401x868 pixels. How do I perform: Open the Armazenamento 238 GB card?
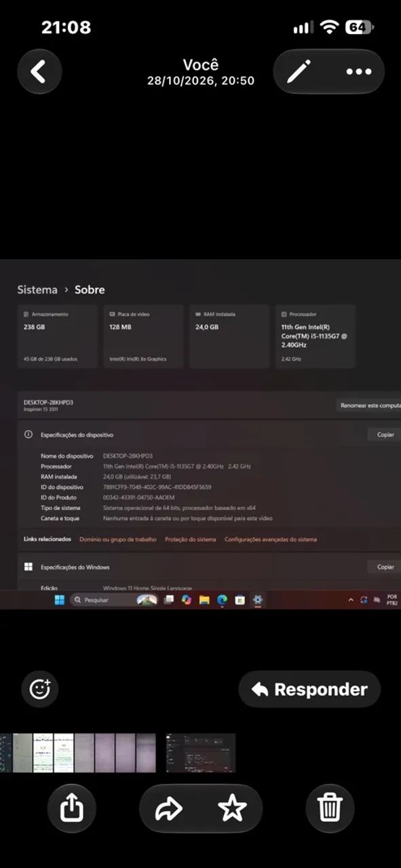pos(58,336)
